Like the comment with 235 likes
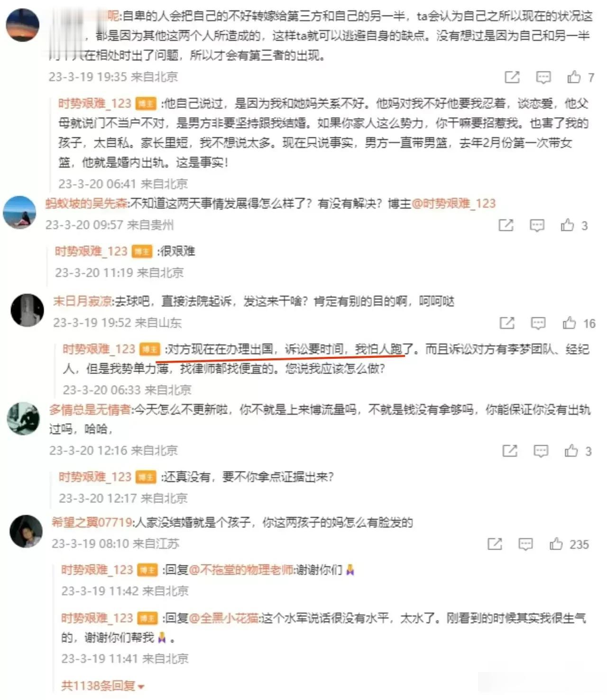 (x=556, y=544)
